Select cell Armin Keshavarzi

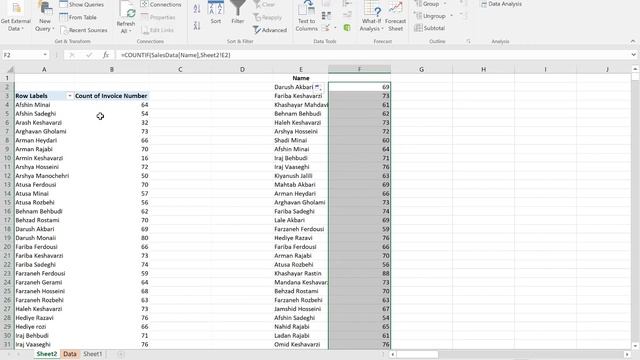tap(44, 158)
